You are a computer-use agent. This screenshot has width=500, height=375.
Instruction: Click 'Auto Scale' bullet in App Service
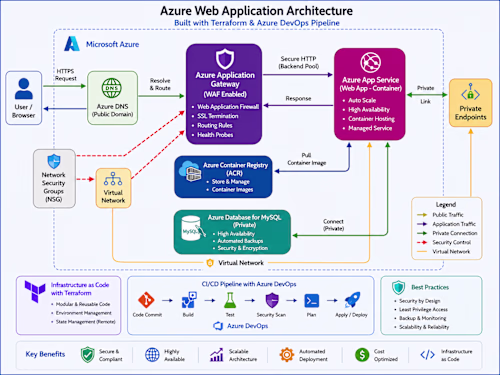362,100
